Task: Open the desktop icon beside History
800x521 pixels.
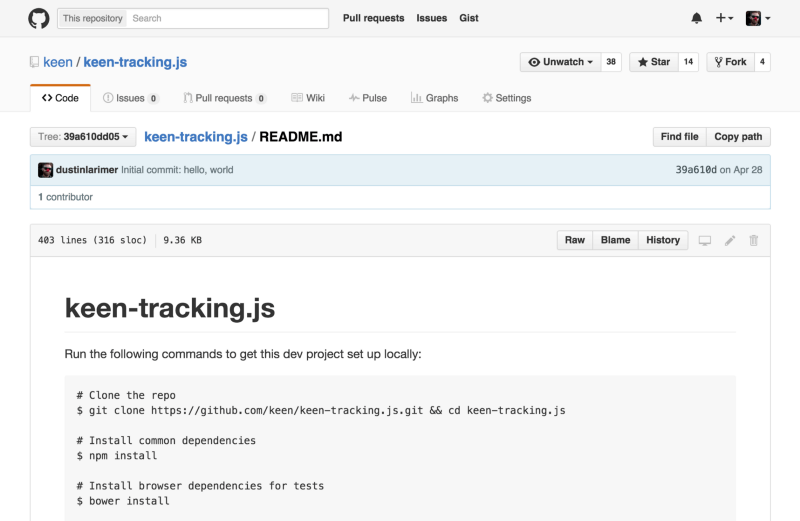Action: (x=705, y=240)
